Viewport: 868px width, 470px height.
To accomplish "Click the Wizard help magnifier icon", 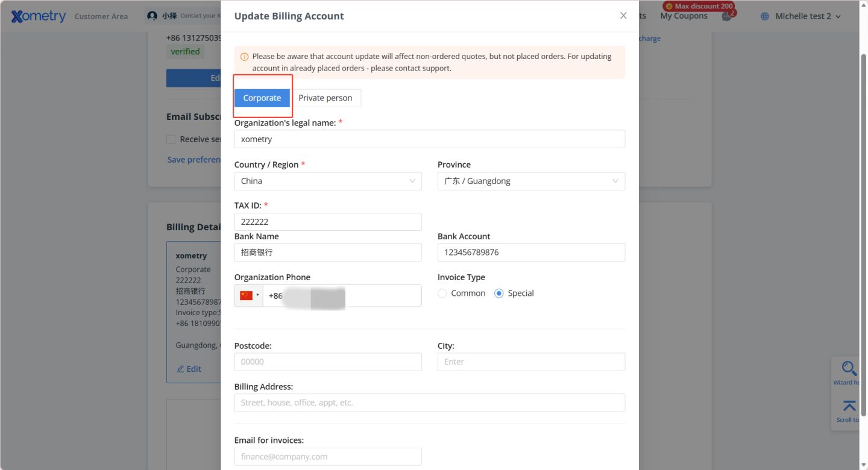I will [849, 369].
